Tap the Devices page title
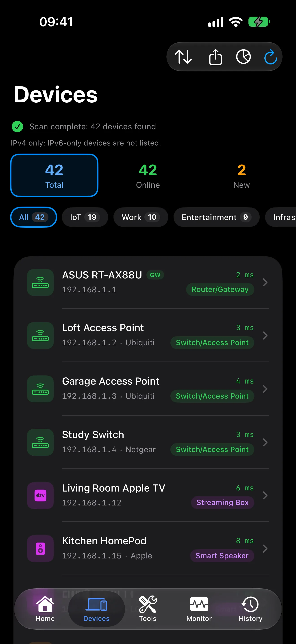This screenshot has height=644, width=296. coord(55,95)
